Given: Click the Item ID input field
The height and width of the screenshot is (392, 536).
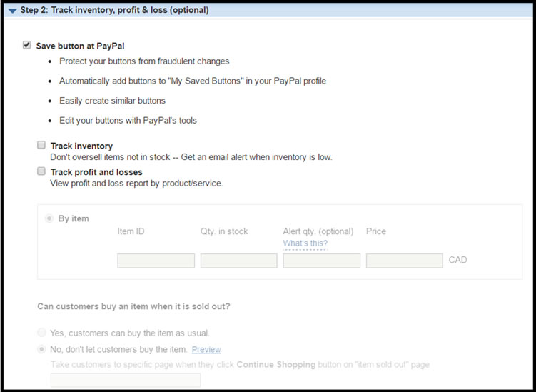Looking at the screenshot, I should click(x=156, y=261).
